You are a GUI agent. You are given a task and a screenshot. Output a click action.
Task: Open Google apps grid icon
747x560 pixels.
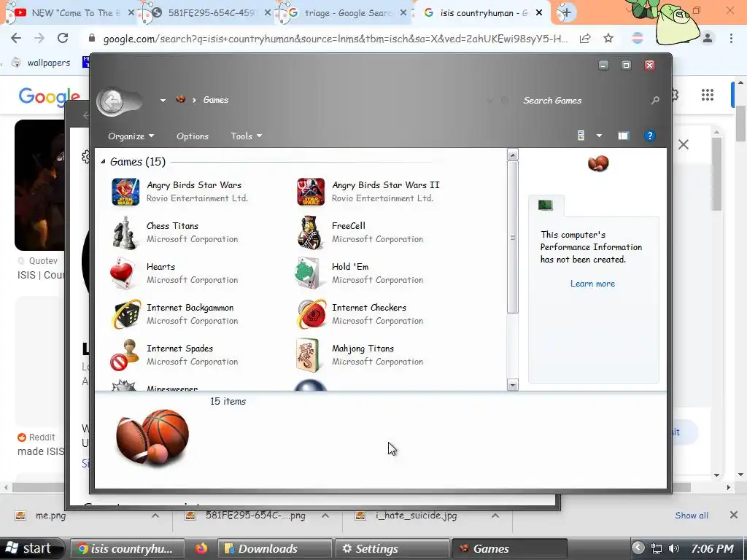pos(708,95)
